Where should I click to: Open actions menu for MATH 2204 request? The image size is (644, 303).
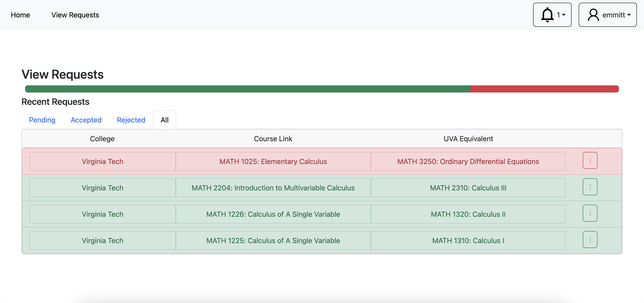click(590, 187)
